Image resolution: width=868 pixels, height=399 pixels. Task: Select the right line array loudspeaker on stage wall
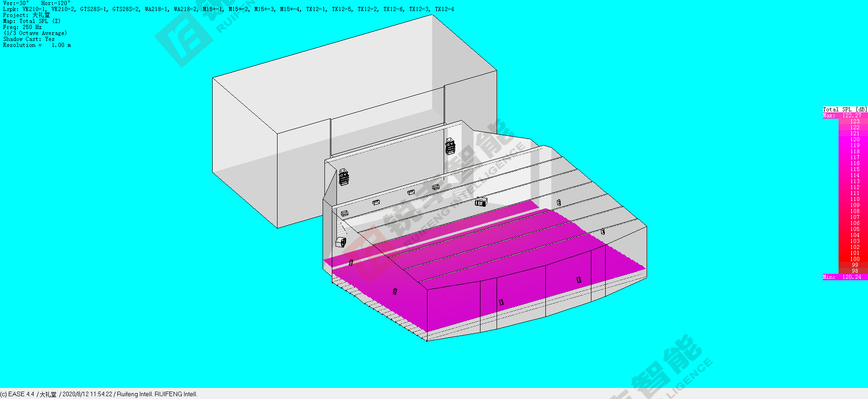coord(450,146)
